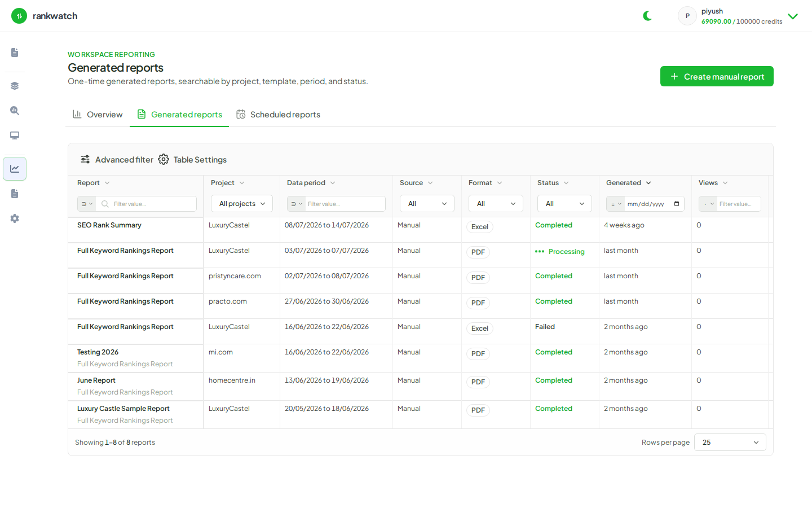Change the Views filter operator
Screen dimensions: 812x508
pos(708,204)
